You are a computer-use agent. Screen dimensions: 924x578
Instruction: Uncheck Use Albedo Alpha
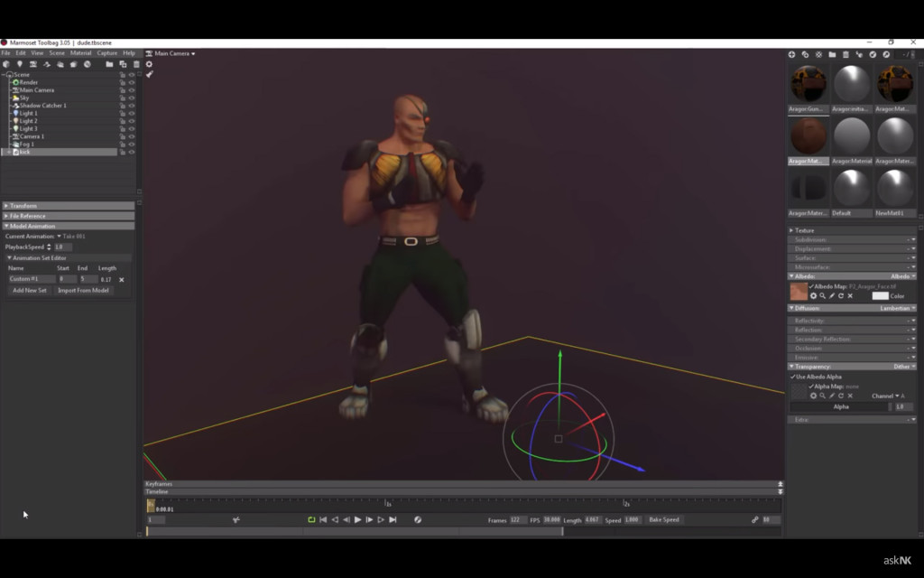(x=792, y=377)
